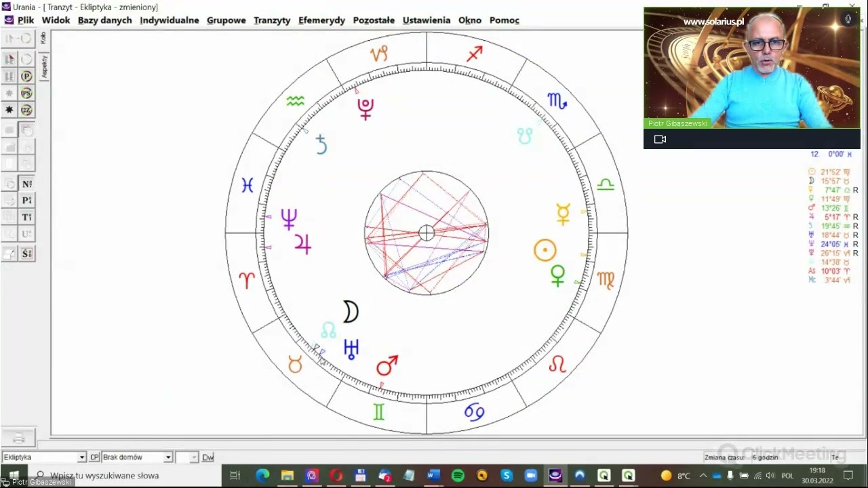Click the PS circle toolbar icon
868x488 pixels.
(x=26, y=93)
